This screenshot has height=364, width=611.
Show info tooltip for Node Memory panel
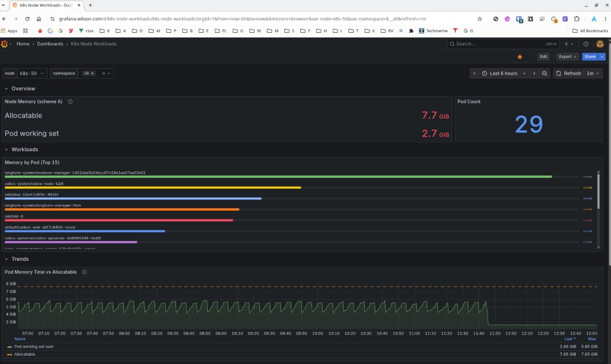(70, 101)
